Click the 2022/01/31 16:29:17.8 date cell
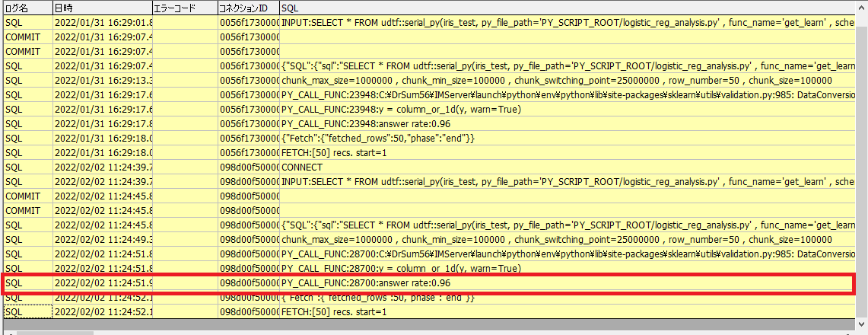The image size is (868, 335). click(x=103, y=124)
